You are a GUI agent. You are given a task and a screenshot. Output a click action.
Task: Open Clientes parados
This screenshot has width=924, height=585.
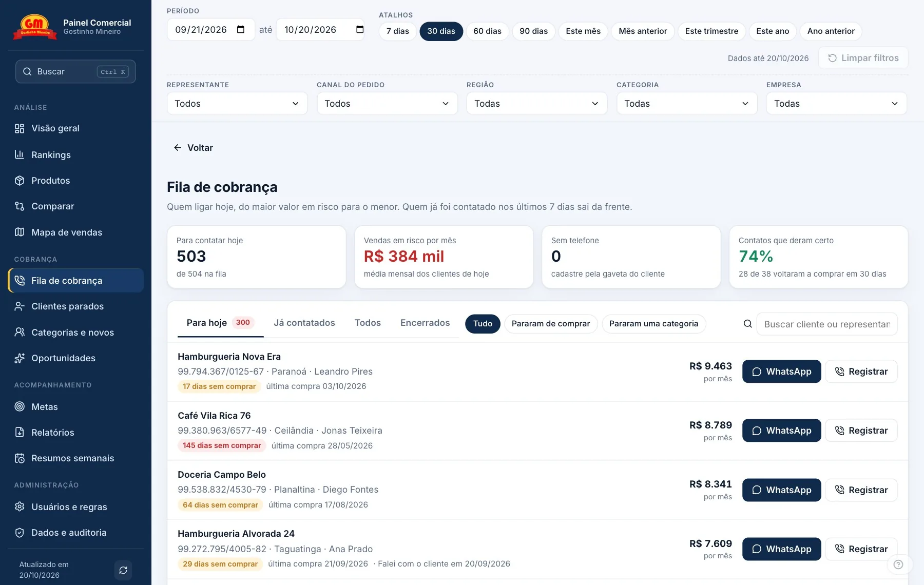75,306
